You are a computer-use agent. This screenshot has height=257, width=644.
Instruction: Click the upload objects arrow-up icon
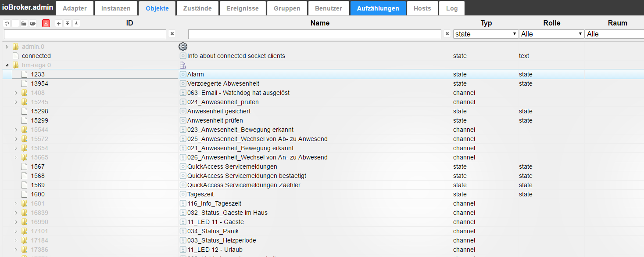[68, 23]
